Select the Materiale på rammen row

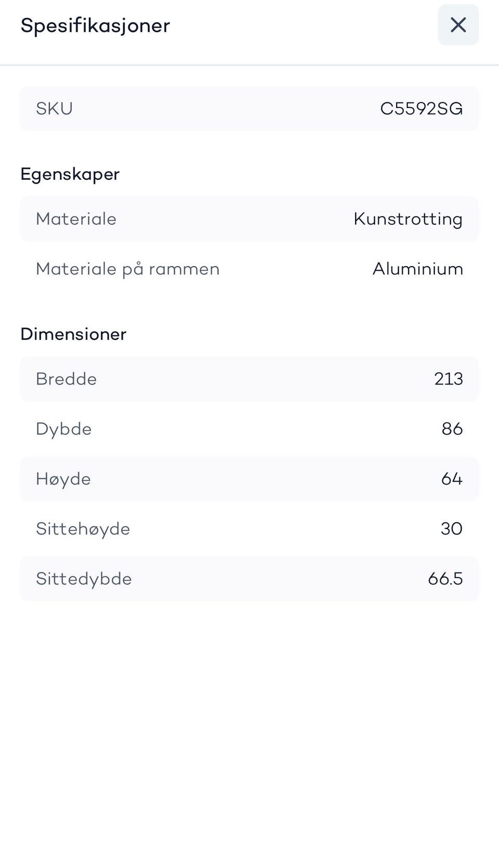pyautogui.click(x=249, y=269)
